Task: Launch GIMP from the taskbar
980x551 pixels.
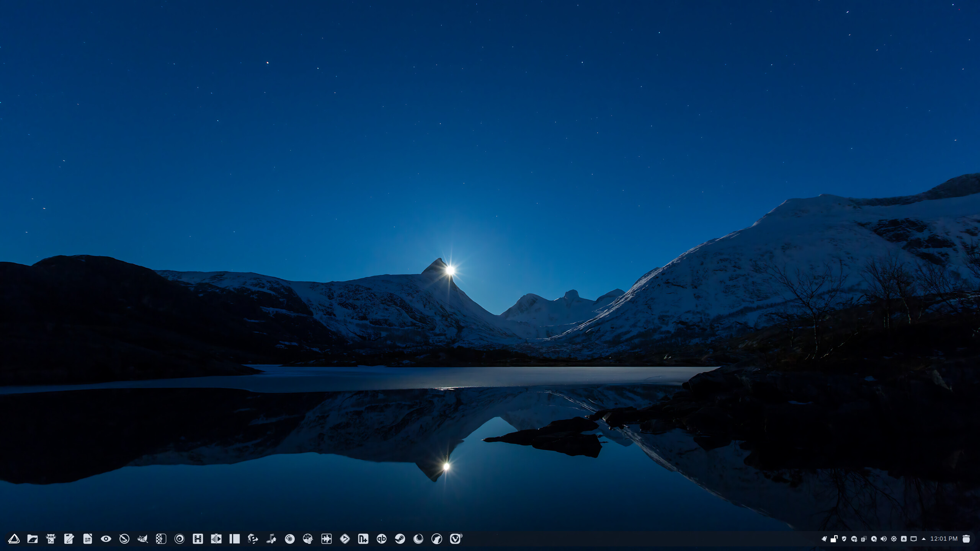Action: click(143, 539)
